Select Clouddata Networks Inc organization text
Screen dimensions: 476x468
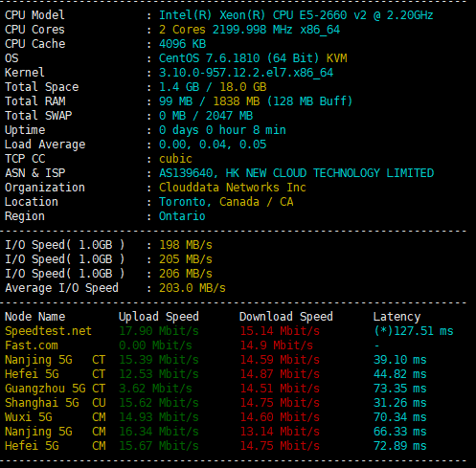point(233,188)
